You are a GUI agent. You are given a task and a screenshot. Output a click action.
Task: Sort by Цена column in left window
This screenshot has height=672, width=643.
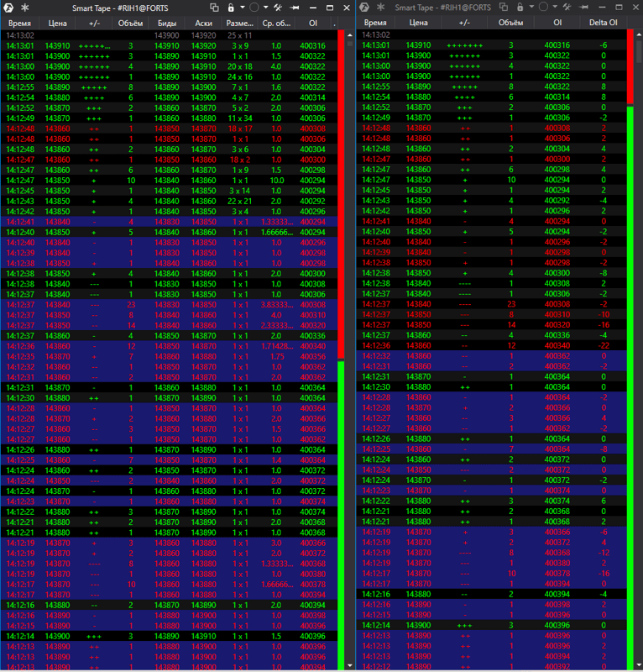(57, 24)
